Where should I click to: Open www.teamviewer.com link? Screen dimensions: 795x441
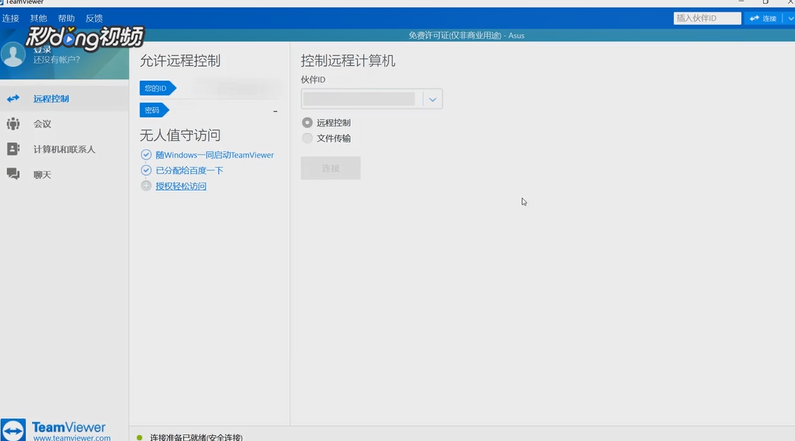[x=72, y=437]
